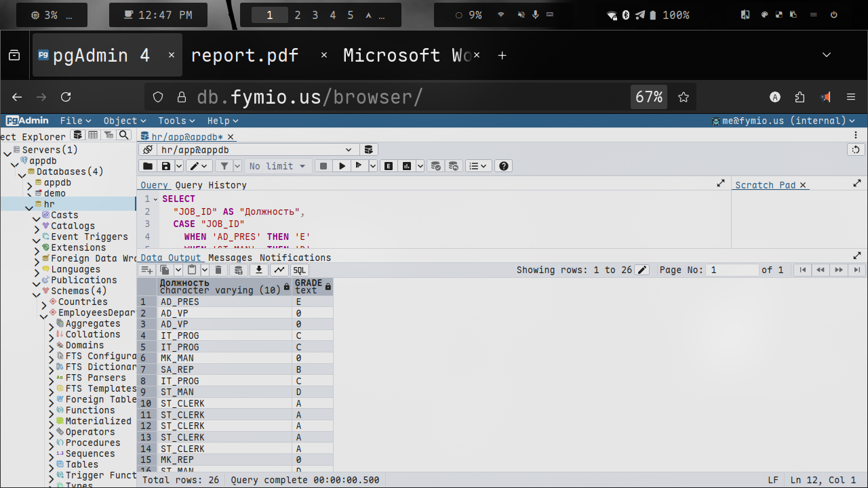The width and height of the screenshot is (868, 488).
Task: Expand the Functions tree node
Action: point(51,411)
